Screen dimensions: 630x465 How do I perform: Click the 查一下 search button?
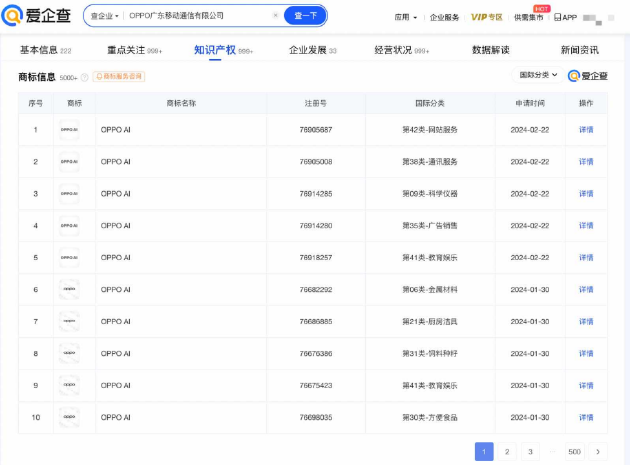pos(305,16)
